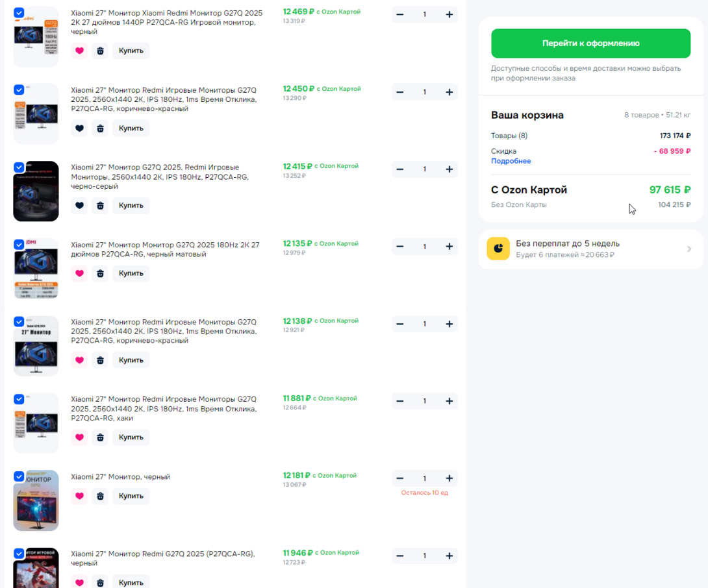Click the heart icon for the 12 450 ₽ monitor
Image resolution: width=708 pixels, height=588 pixels.
pos(79,129)
